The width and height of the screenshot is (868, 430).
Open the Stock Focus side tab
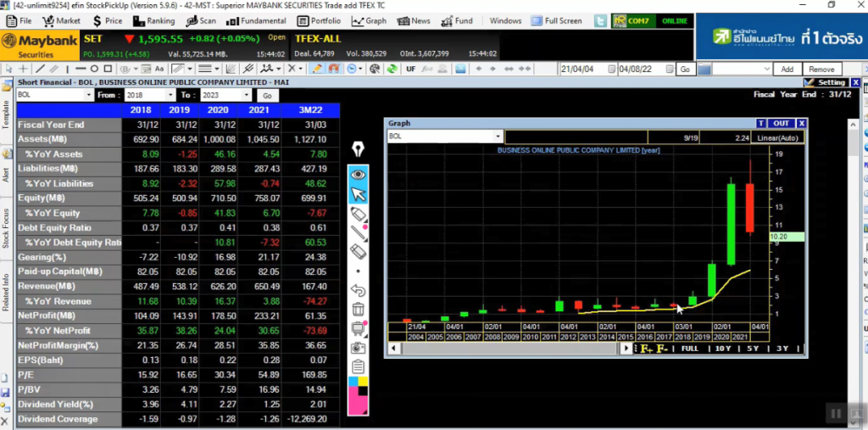6,228
